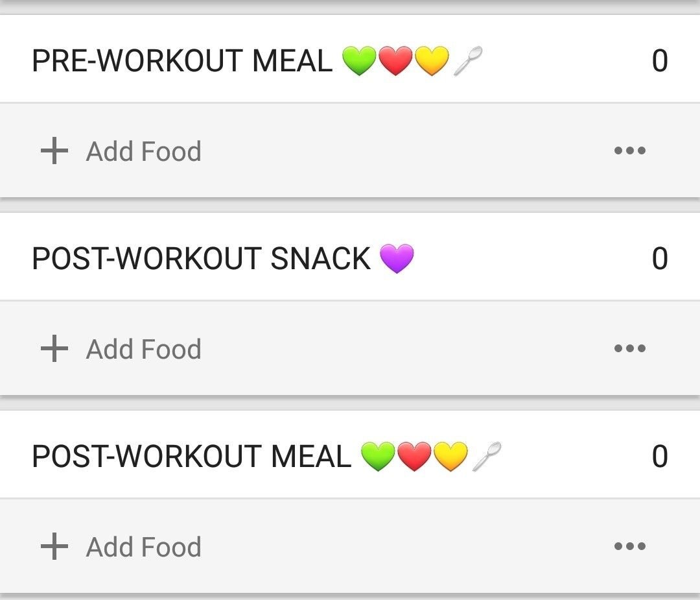Image resolution: width=700 pixels, height=600 pixels.
Task: Select the POST-WORKOUT MEAL heading
Action: 191,456
